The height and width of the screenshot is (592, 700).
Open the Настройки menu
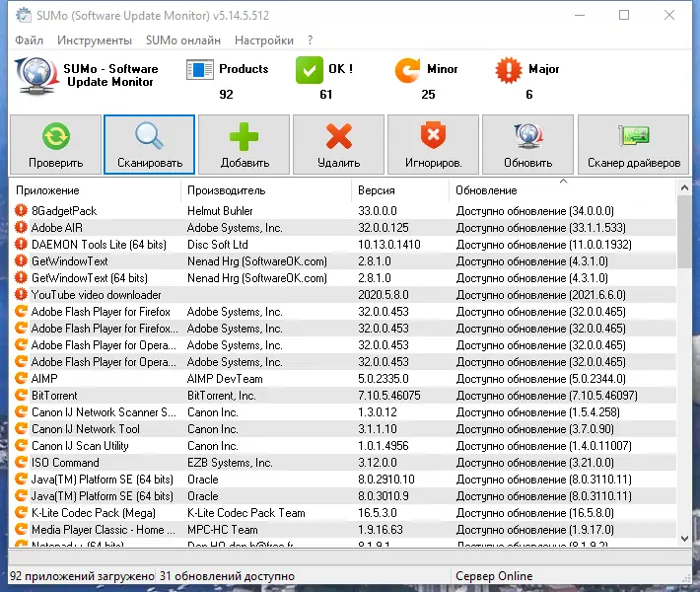pos(264,40)
